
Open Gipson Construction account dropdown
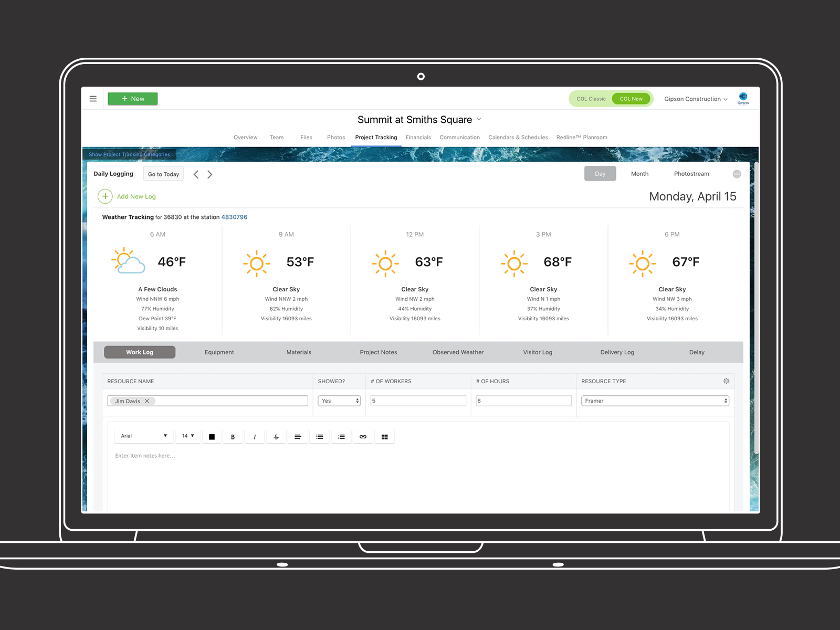[696, 99]
